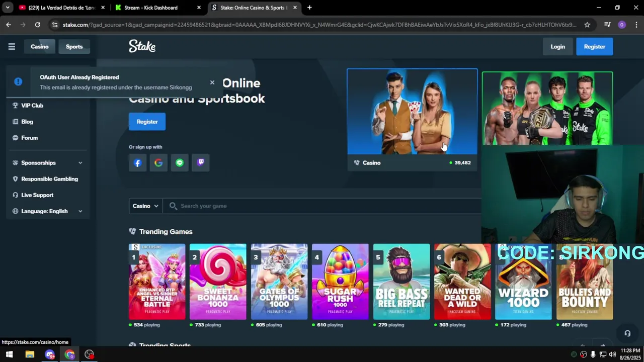
Task: Open File Explorer from taskbar
Action: click(30, 354)
